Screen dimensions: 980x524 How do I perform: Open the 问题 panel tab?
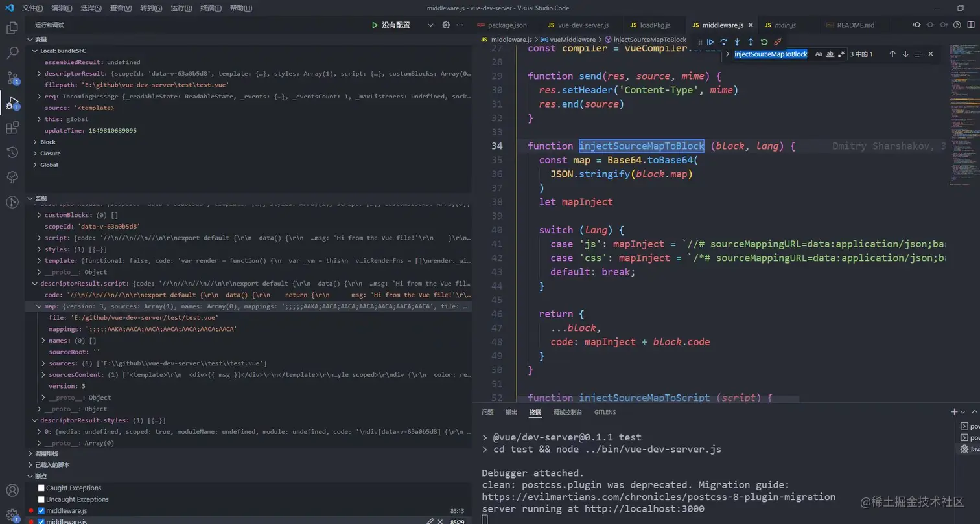click(x=487, y=412)
